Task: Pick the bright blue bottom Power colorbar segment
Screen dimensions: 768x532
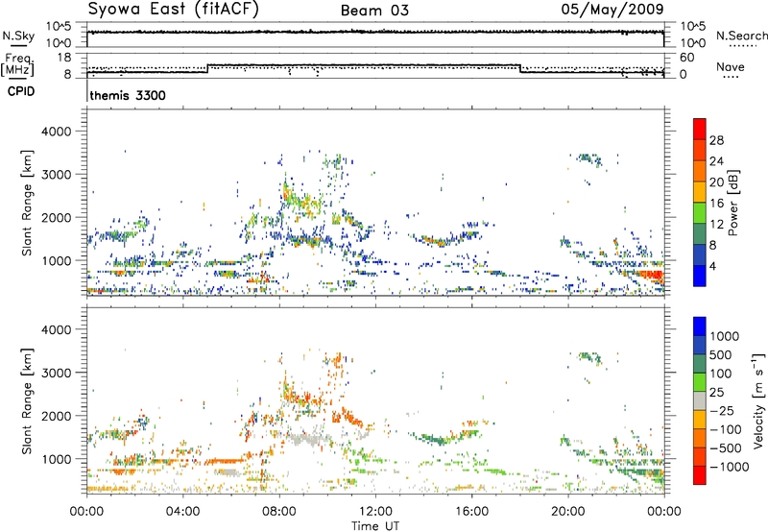Action: pyautogui.click(x=700, y=276)
